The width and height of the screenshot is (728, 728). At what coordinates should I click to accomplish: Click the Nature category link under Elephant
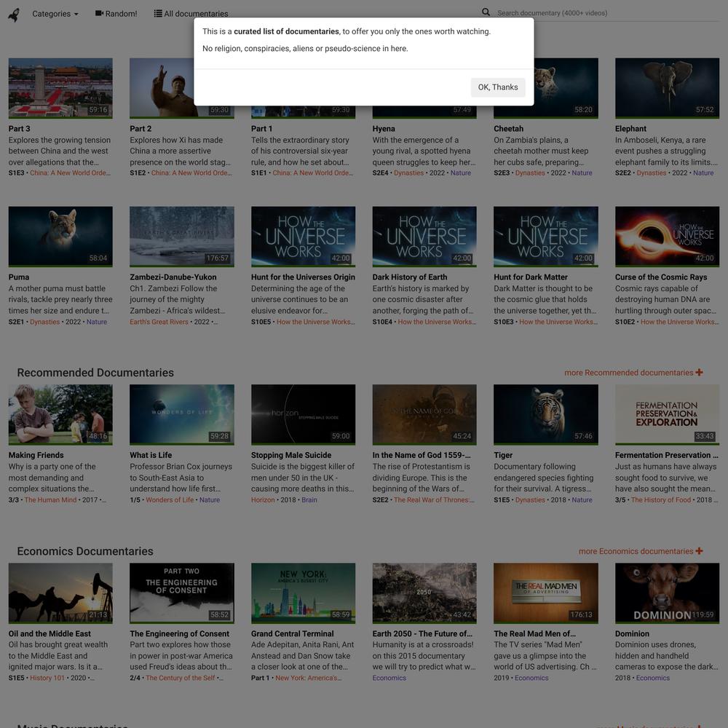click(x=703, y=173)
